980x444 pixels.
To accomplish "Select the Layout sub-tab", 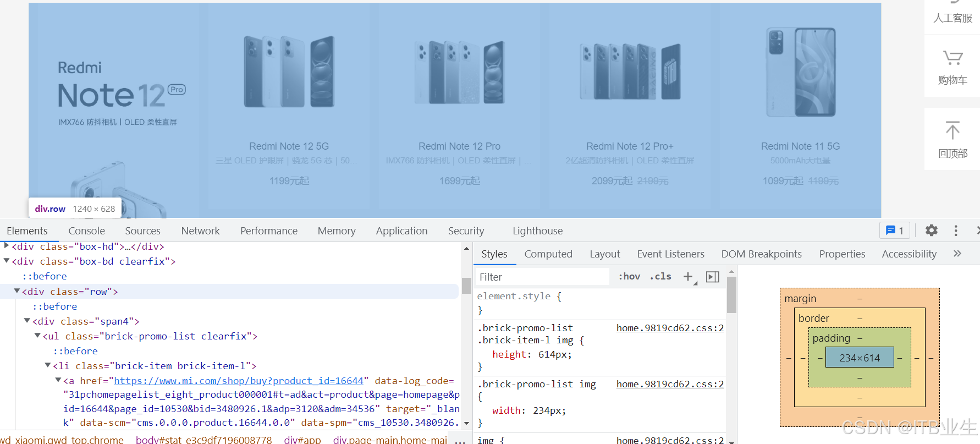I will point(604,254).
